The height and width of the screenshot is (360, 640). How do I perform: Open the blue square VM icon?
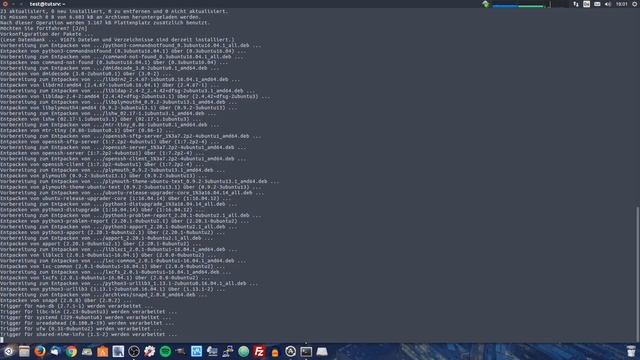(x=196, y=351)
